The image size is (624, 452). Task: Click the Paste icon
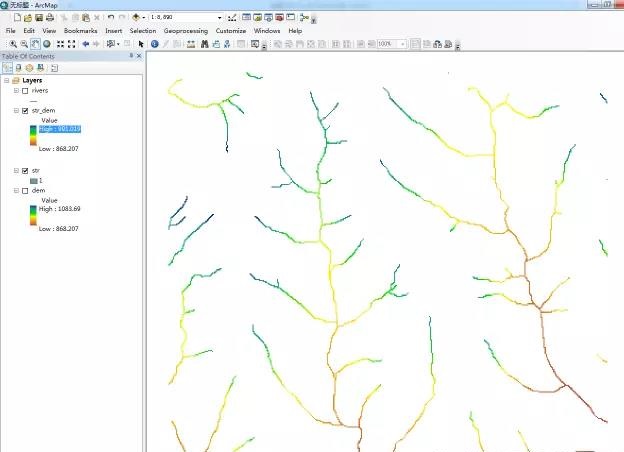[86, 18]
